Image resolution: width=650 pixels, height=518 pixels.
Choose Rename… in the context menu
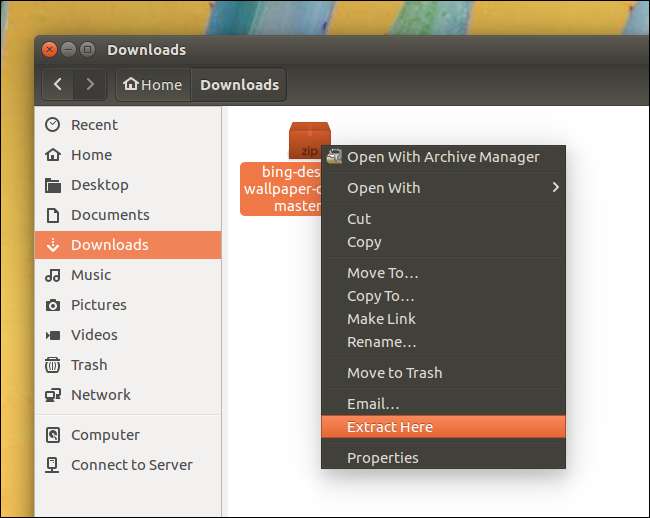[x=381, y=342]
